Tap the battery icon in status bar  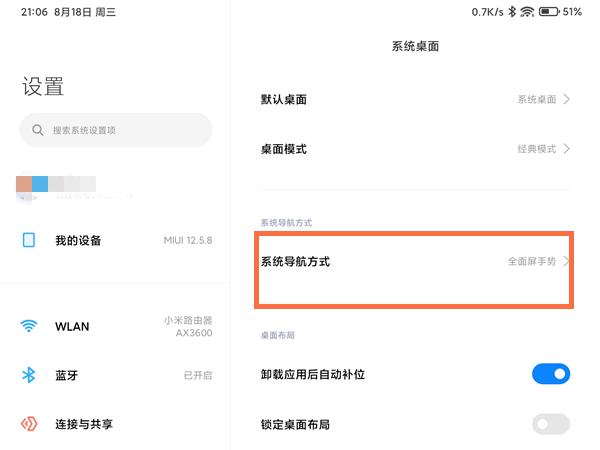click(x=548, y=12)
